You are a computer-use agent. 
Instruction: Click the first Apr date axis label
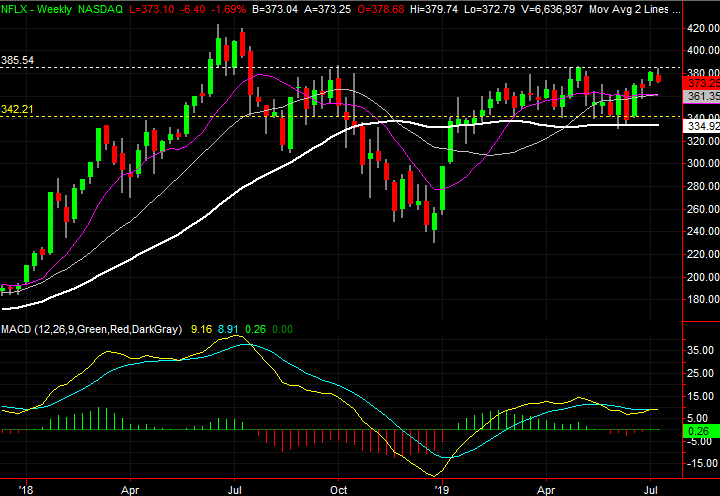coord(130,490)
